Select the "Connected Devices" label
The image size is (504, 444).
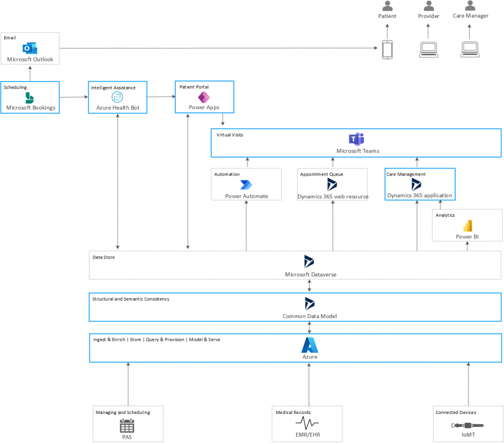(x=456, y=413)
